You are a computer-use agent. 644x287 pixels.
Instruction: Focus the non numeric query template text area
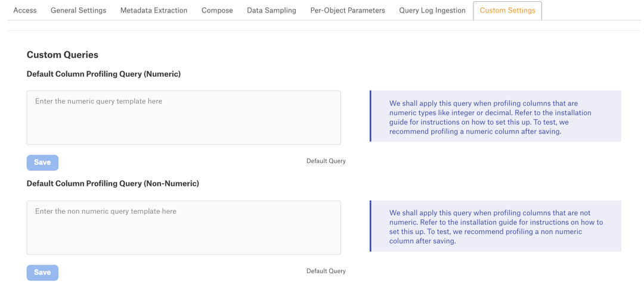pyautogui.click(x=184, y=227)
